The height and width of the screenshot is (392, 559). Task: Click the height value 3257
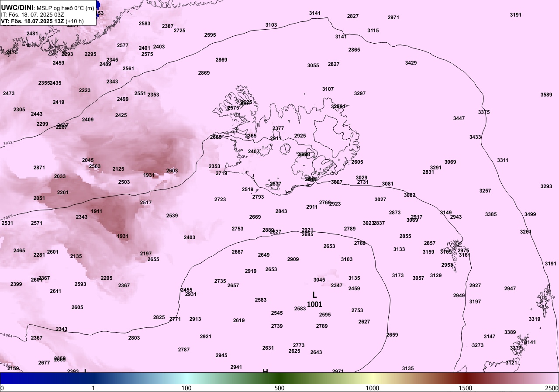click(485, 191)
